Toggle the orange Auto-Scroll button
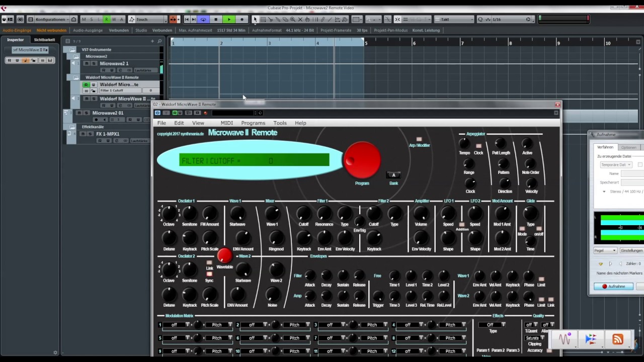 pyautogui.click(x=174, y=20)
